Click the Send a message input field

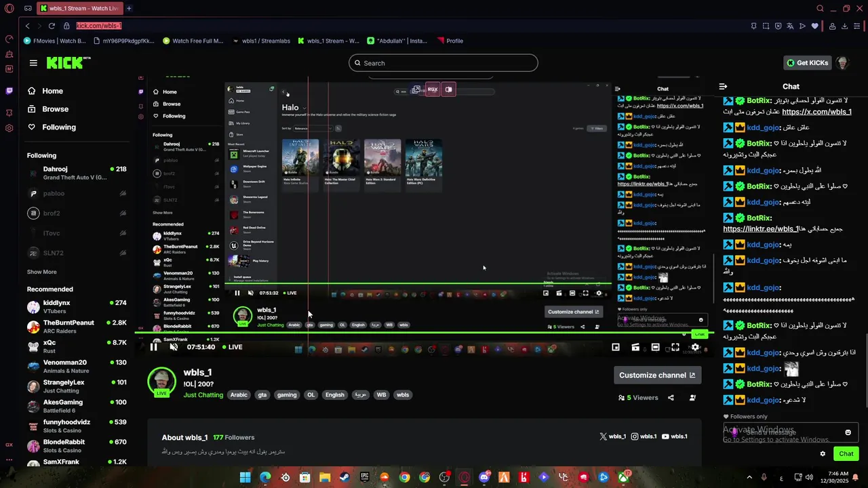[791, 432]
